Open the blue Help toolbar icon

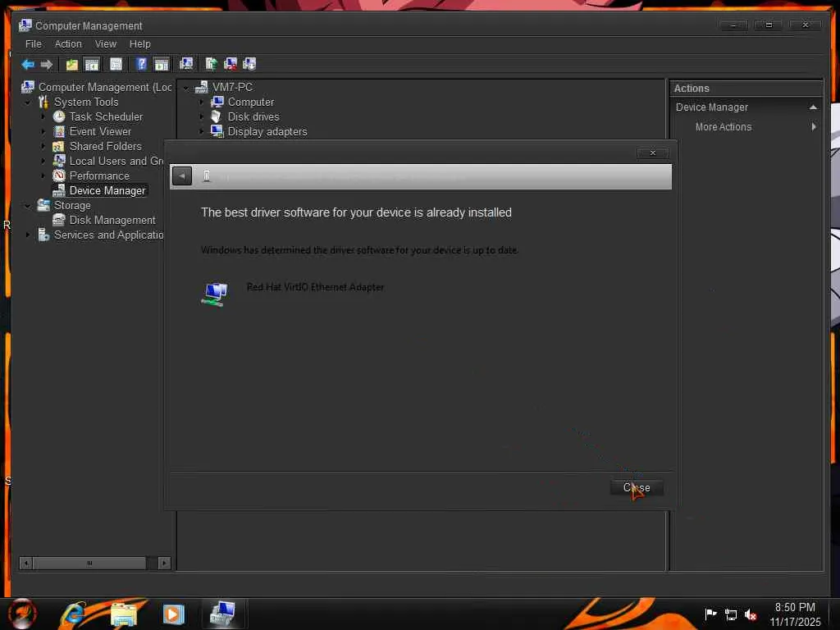tap(141, 64)
